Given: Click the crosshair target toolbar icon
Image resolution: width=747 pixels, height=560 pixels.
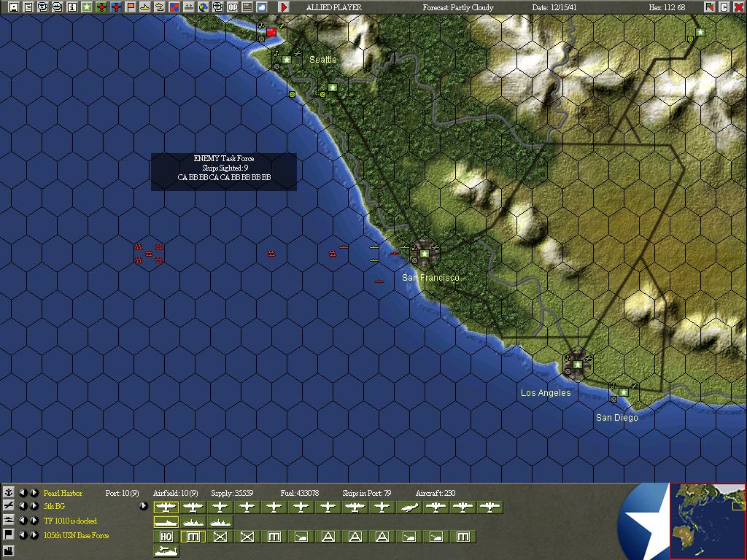Looking at the screenshot, I should pos(217,7).
